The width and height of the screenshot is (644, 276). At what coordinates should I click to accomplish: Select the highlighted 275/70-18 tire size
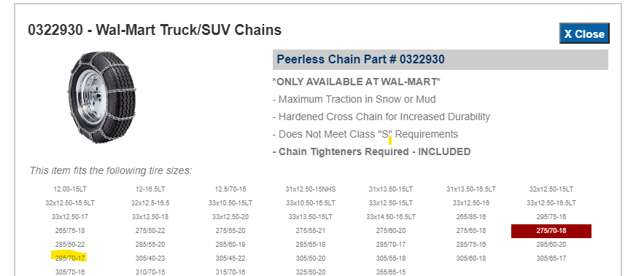tap(551, 231)
